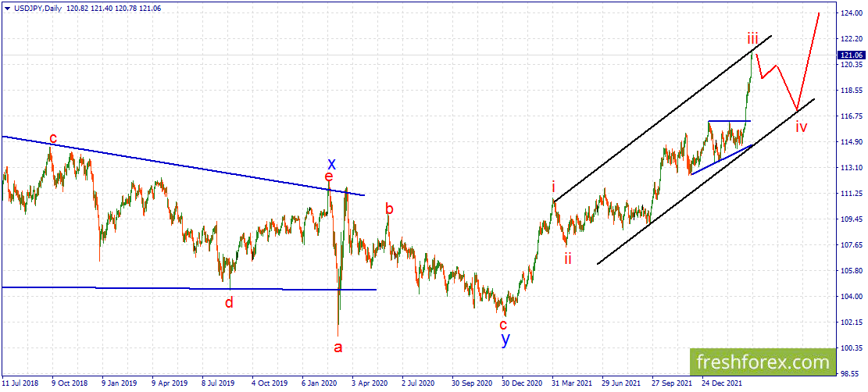This screenshot has width=868, height=392.
Task: Click the freshforex.com watermark logo
Action: 763,362
